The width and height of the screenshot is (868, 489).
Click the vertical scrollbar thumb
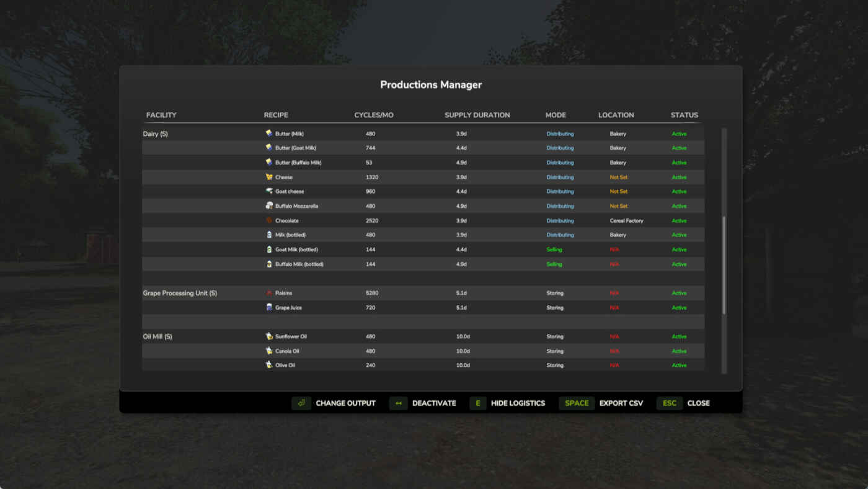(724, 265)
